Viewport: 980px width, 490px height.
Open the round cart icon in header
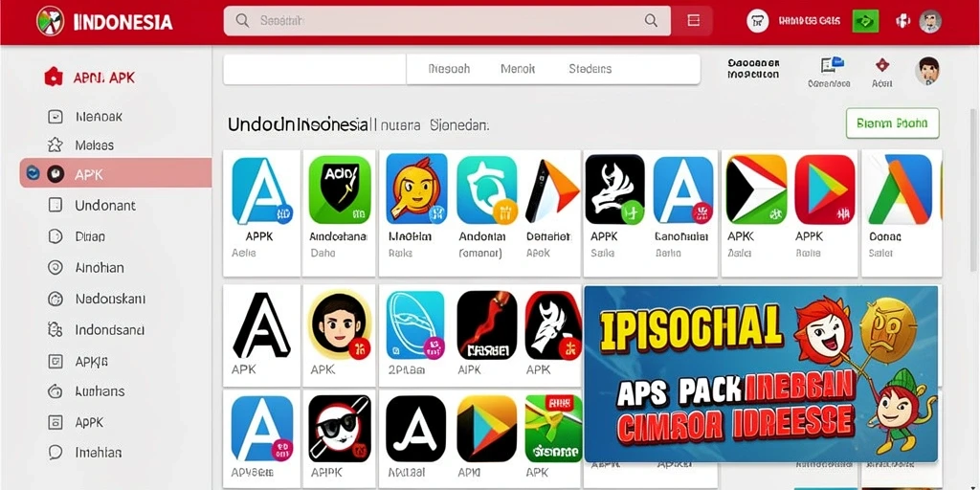(x=758, y=21)
